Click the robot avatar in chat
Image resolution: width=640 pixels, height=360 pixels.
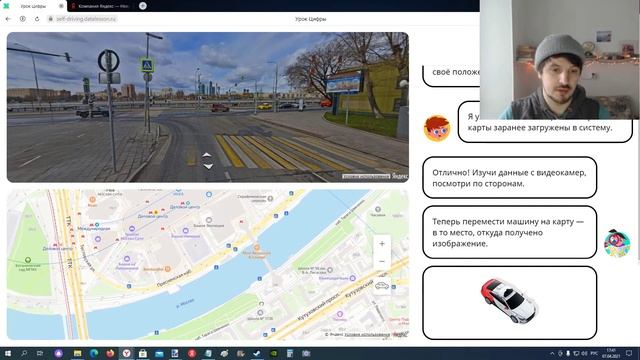click(617, 243)
